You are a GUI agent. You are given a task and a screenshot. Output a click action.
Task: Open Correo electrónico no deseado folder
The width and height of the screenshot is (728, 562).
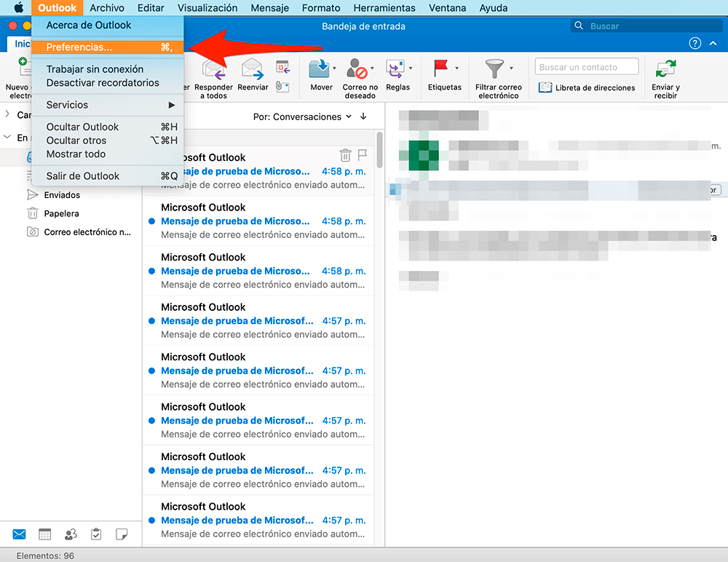pyautogui.click(x=87, y=232)
